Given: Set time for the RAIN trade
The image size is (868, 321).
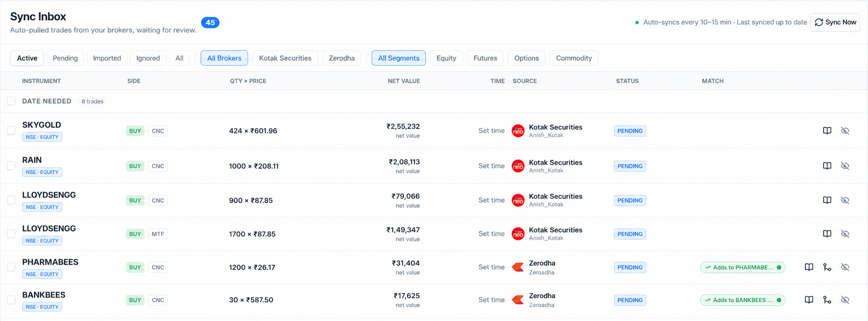Looking at the screenshot, I should click(x=491, y=166).
